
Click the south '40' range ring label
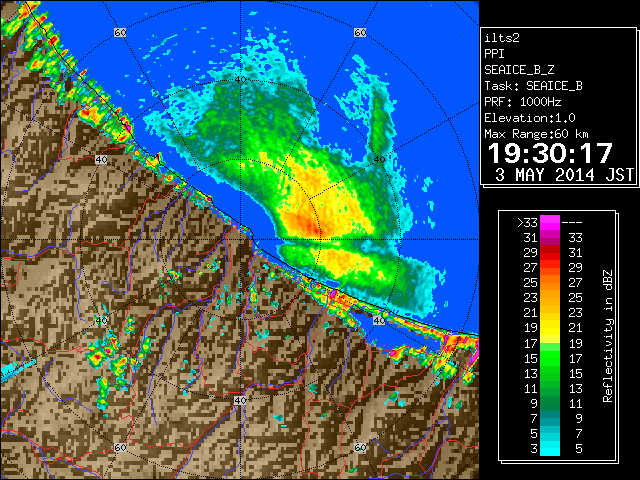click(240, 400)
